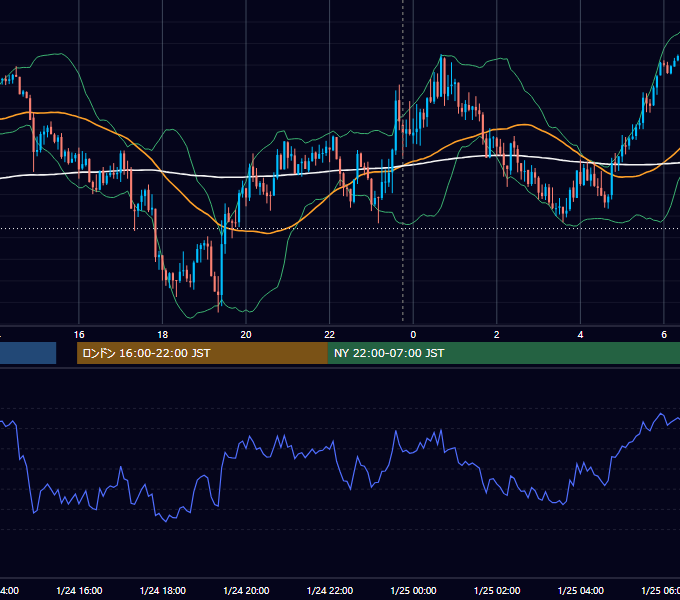Click the '1/25 00:00' label on lower axis
Screen dimensions: 680x600
click(x=413, y=590)
